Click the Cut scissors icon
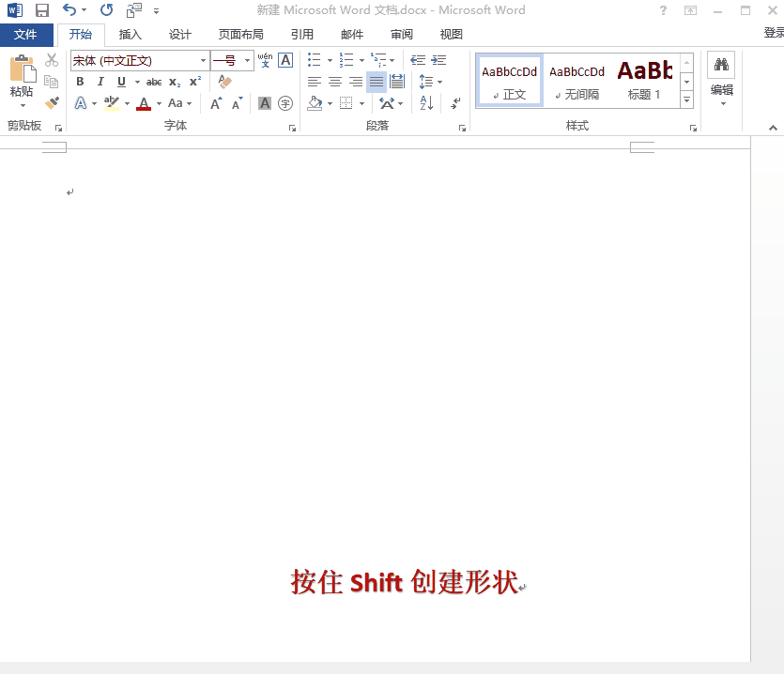The image size is (784, 674). click(x=51, y=60)
